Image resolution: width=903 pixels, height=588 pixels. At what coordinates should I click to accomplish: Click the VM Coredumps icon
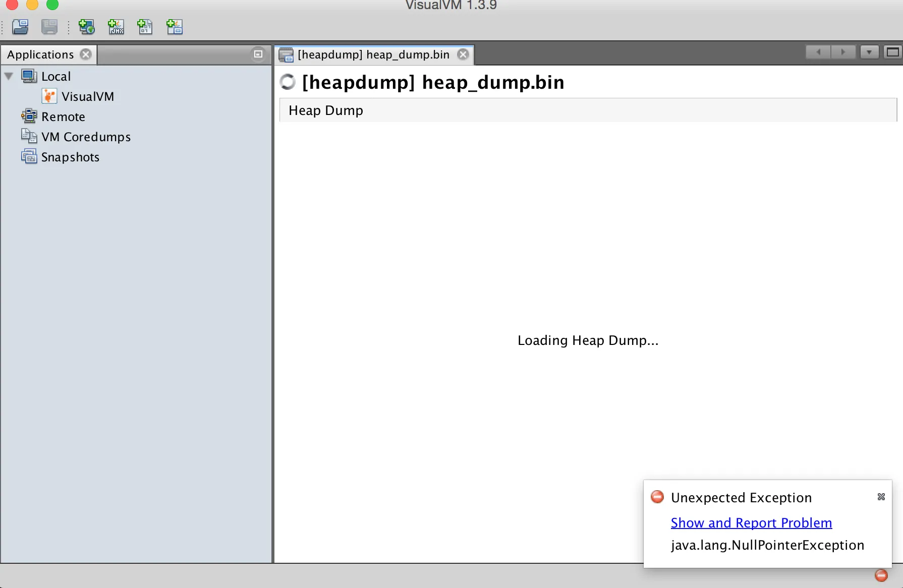(x=29, y=136)
